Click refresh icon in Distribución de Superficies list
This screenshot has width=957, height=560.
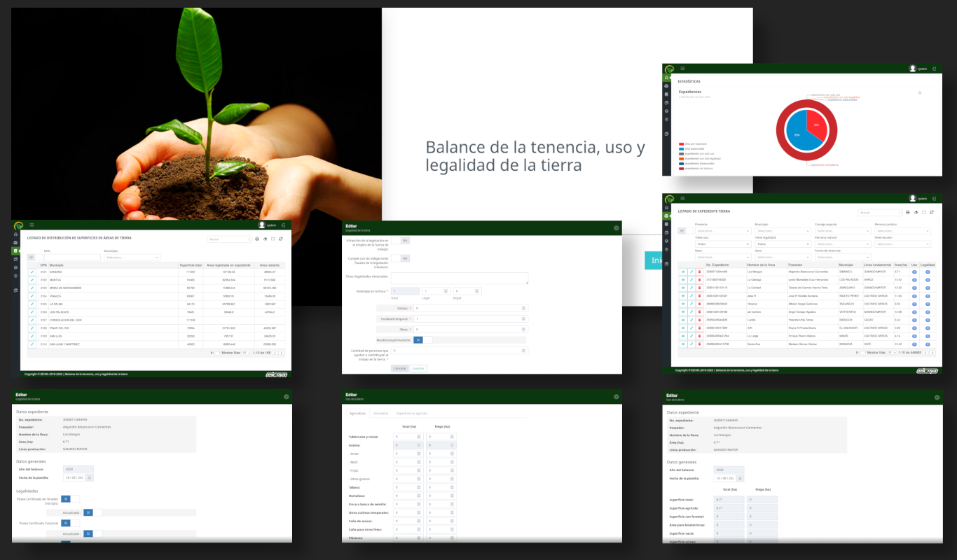point(281,239)
